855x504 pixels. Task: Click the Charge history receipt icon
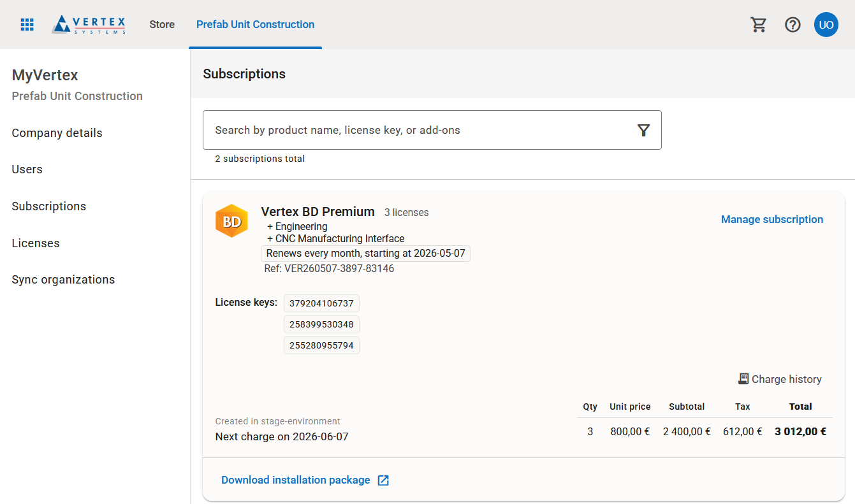pyautogui.click(x=743, y=379)
